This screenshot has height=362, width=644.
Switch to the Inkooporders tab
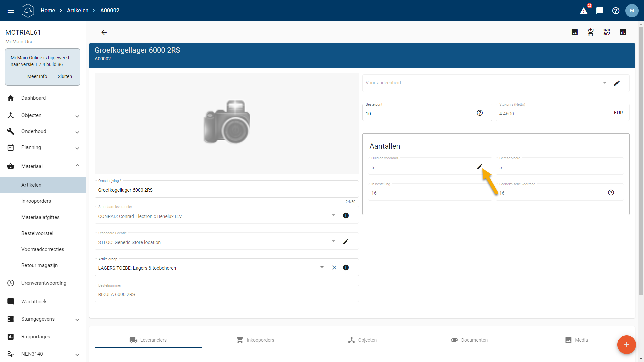pos(255,340)
